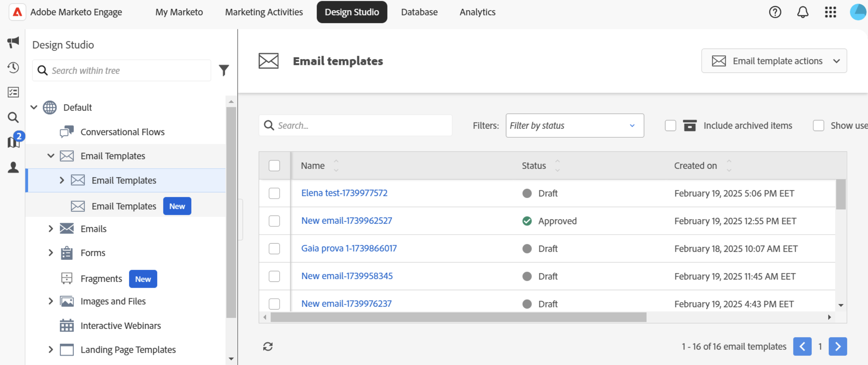
Task: Click the Fragments icon in tree
Action: (67, 278)
